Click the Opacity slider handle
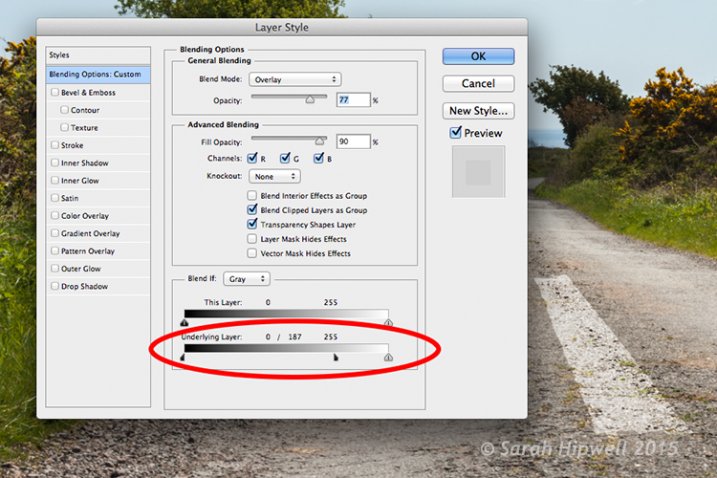 310,100
